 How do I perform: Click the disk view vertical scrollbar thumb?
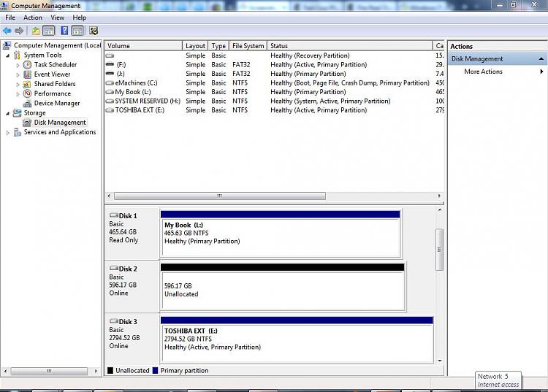coord(440,250)
